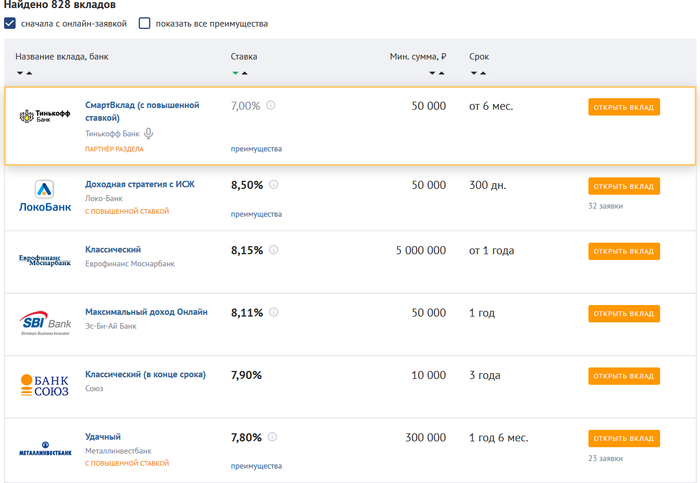Sort by Ставка descending green arrow
Screen dimensions: 700x483
[x=235, y=73]
